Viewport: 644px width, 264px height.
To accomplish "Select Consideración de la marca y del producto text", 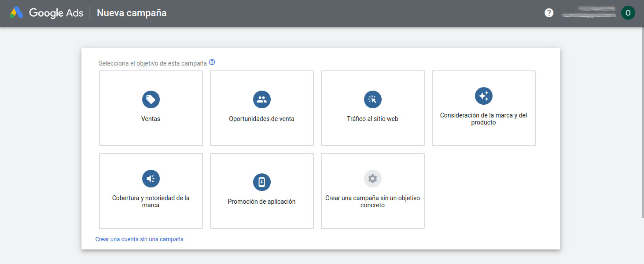I will [484, 119].
